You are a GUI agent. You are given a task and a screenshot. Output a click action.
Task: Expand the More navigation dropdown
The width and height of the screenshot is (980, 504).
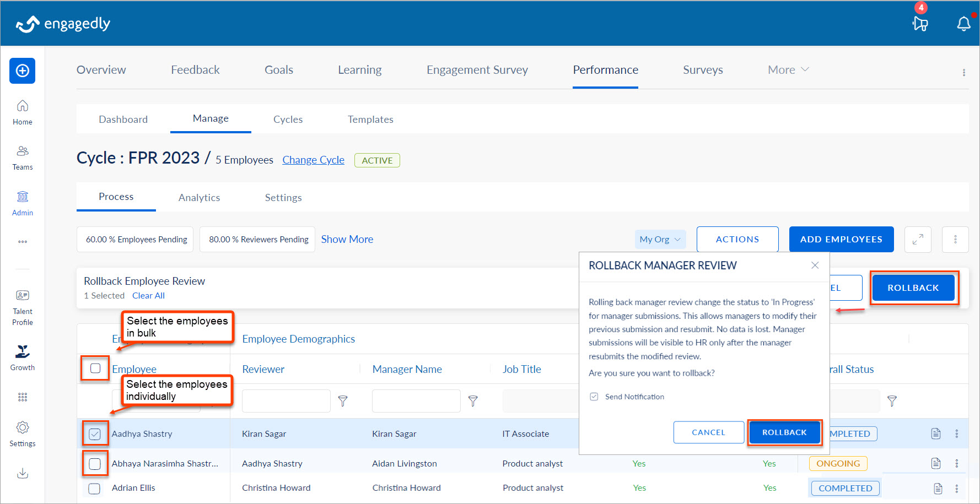click(788, 70)
